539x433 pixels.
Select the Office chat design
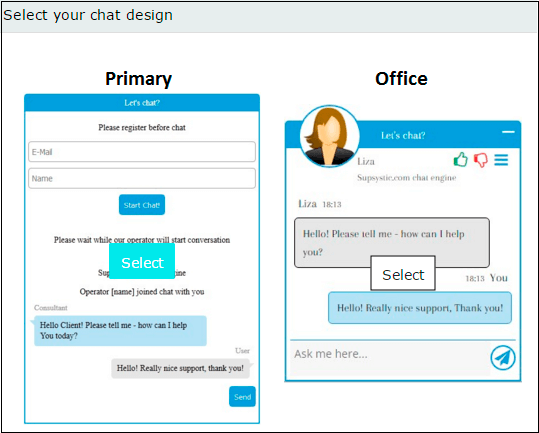pyautogui.click(x=403, y=273)
